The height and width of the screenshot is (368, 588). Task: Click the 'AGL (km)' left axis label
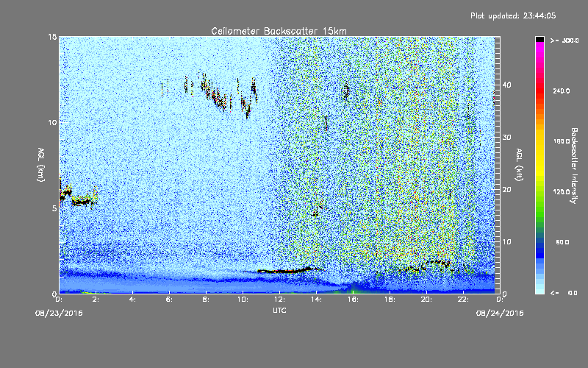[x=41, y=164]
